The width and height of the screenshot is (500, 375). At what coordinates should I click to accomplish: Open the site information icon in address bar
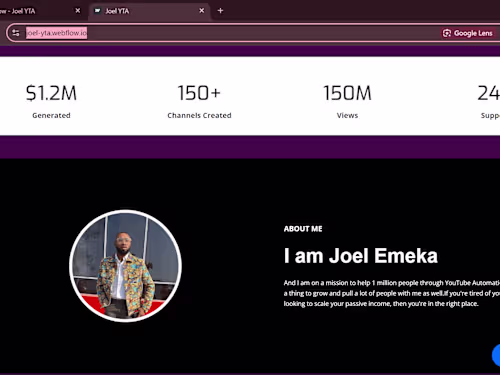[x=16, y=33]
